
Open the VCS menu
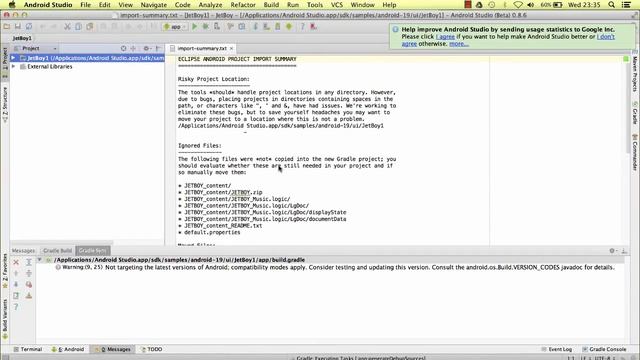(337, 5)
